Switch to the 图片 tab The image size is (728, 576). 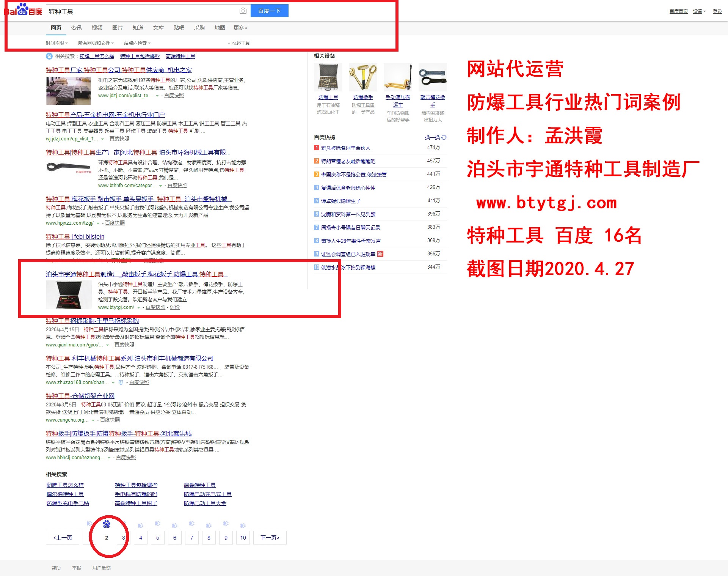(x=118, y=28)
